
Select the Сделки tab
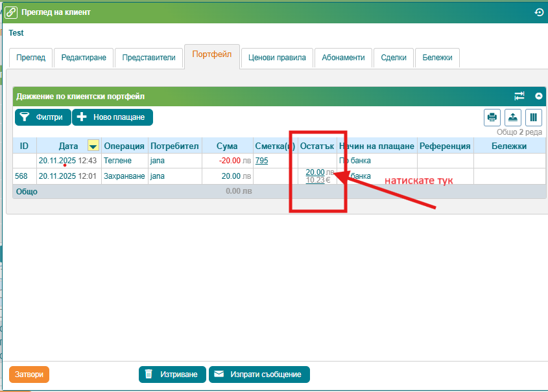(x=394, y=58)
